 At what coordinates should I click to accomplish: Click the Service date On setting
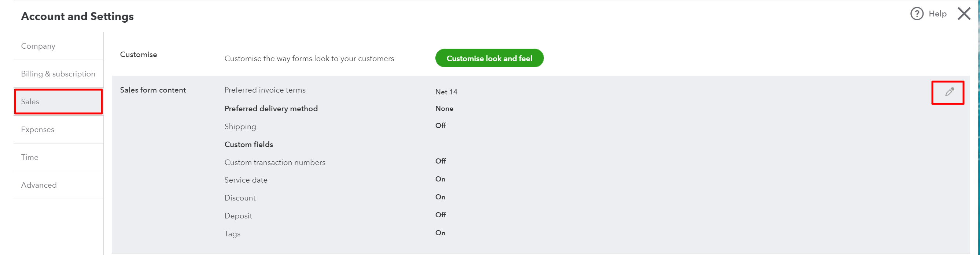point(440,179)
